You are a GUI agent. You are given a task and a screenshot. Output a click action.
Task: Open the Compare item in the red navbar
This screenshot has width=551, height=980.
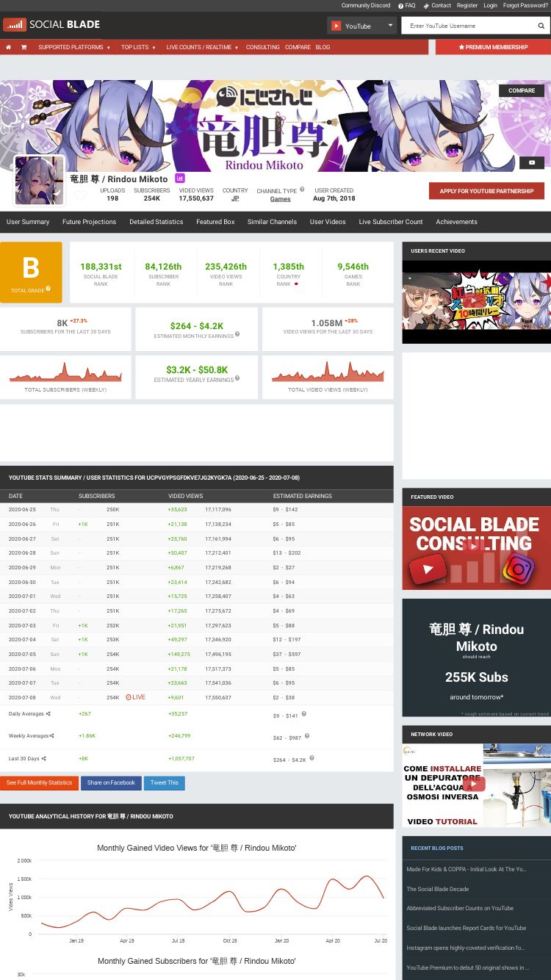tap(298, 47)
